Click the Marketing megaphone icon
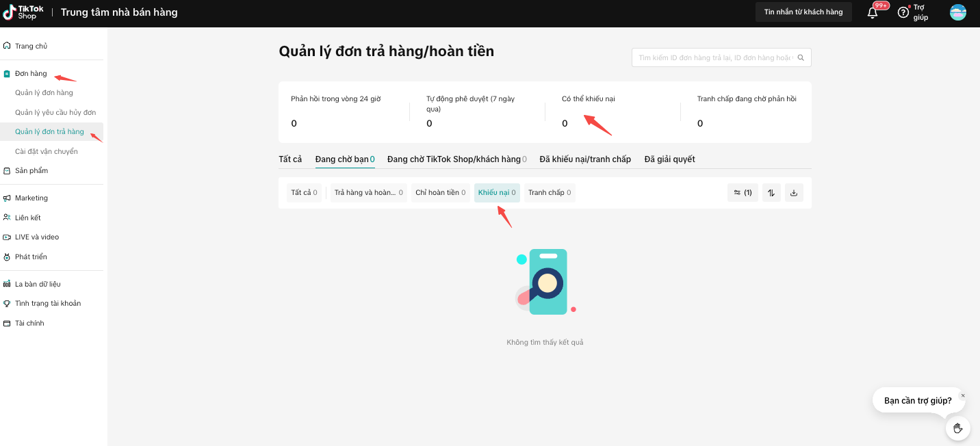 click(7, 198)
